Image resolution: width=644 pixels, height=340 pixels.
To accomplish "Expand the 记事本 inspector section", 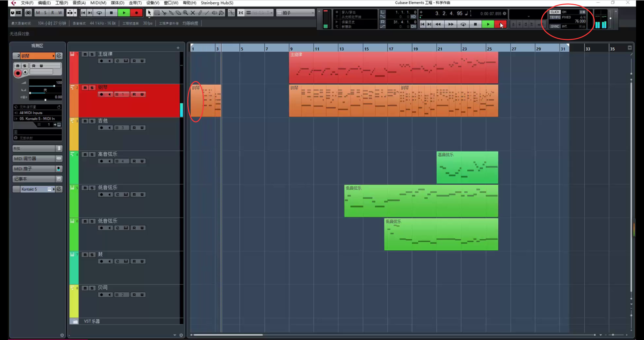I will [x=38, y=179].
